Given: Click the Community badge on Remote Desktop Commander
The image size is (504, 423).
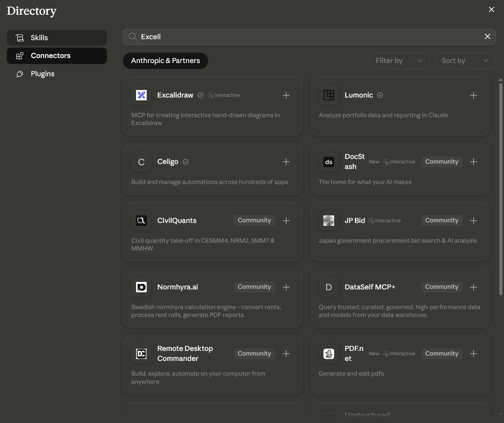Looking at the screenshot, I should (x=254, y=354).
